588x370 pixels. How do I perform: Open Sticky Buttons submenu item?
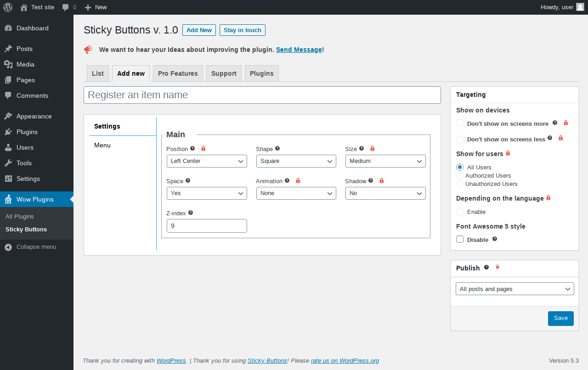(26, 229)
